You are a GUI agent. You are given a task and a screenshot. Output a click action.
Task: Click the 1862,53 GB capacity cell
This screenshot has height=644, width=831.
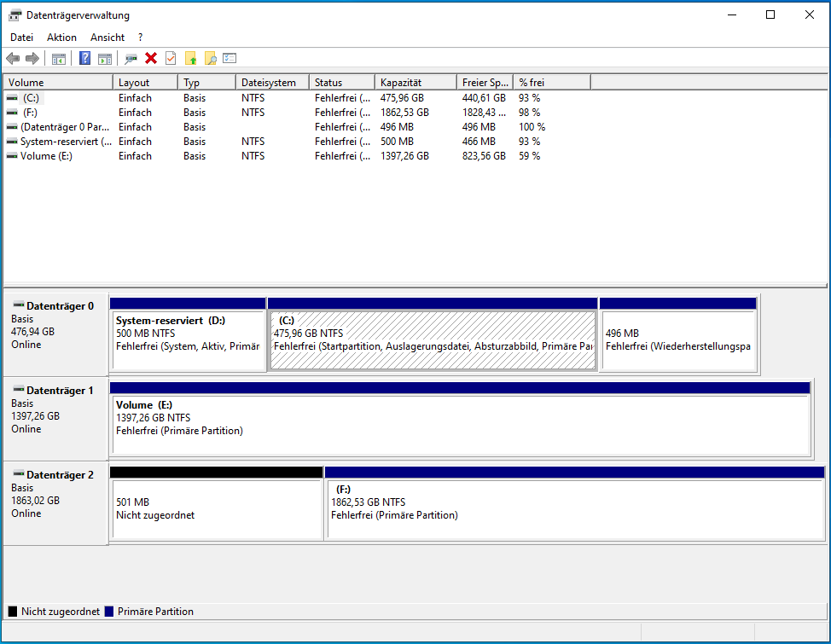[x=405, y=113]
